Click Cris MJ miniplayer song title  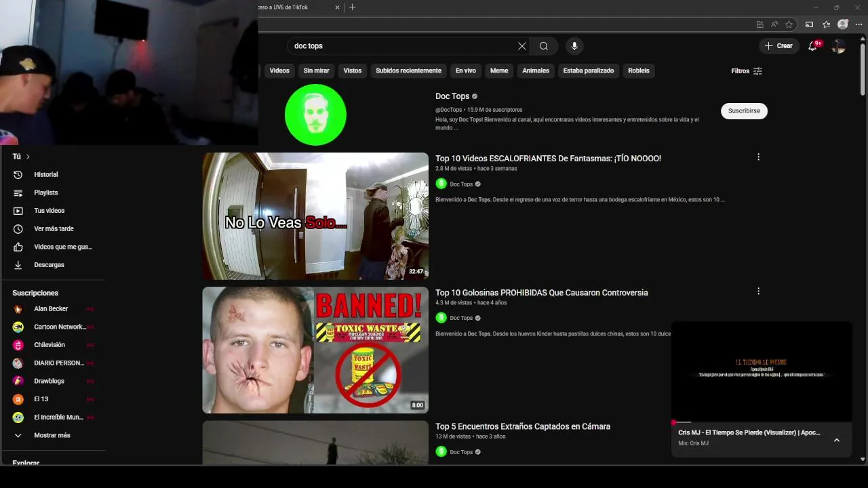click(749, 432)
